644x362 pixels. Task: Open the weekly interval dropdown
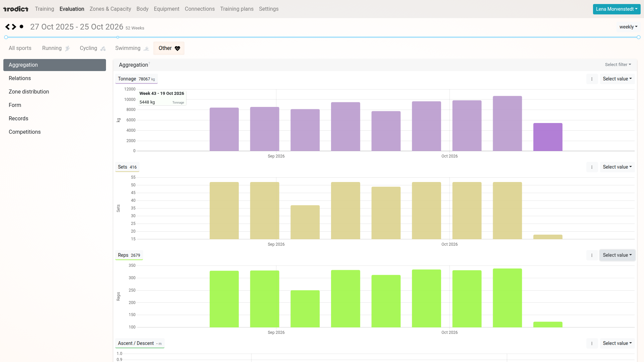pos(628,27)
